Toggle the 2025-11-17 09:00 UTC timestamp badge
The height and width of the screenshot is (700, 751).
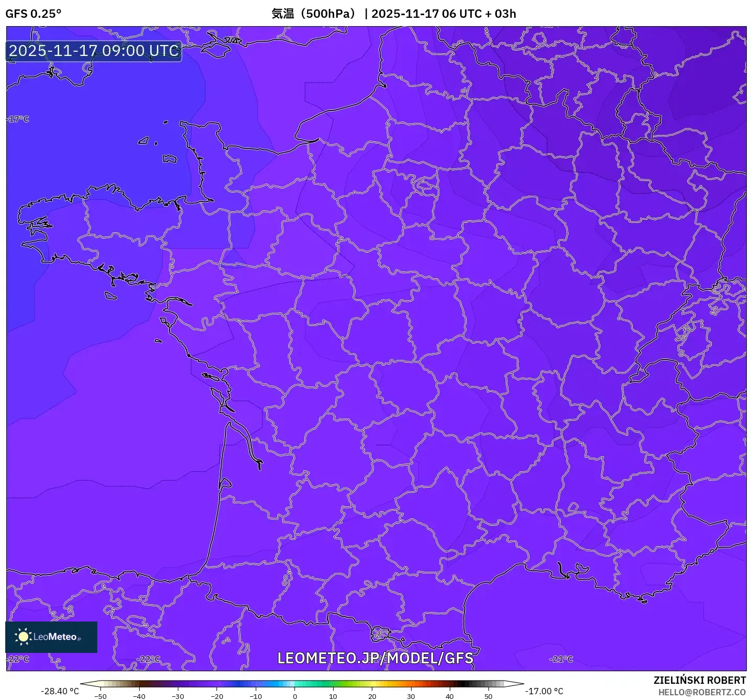click(93, 51)
